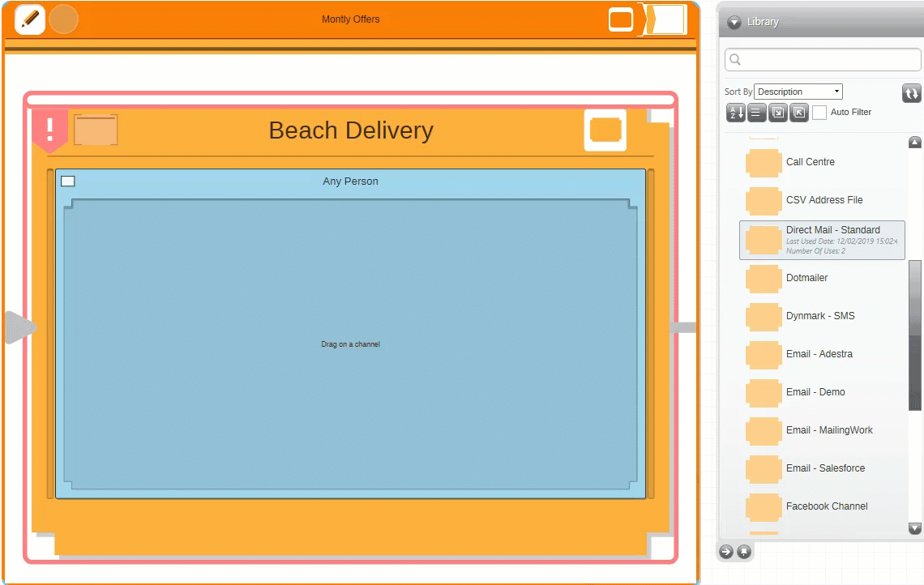Image resolution: width=924 pixels, height=585 pixels.
Task: Toggle the small checkbox in Any Person header
Action: click(68, 181)
